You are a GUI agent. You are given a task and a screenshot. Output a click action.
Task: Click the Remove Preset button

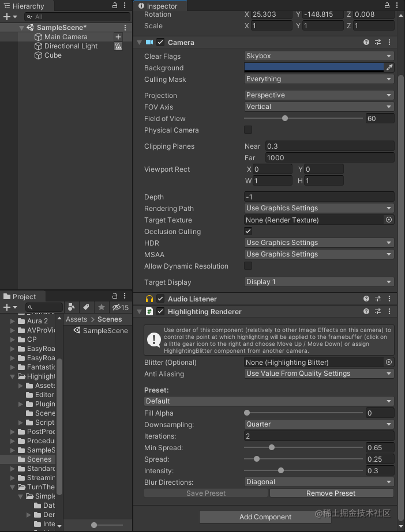[331, 493]
